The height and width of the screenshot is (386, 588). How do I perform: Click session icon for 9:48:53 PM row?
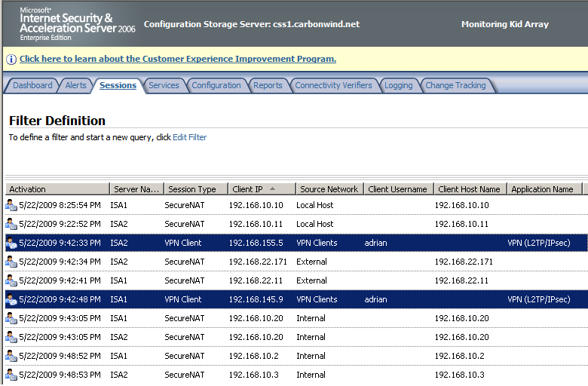11,375
